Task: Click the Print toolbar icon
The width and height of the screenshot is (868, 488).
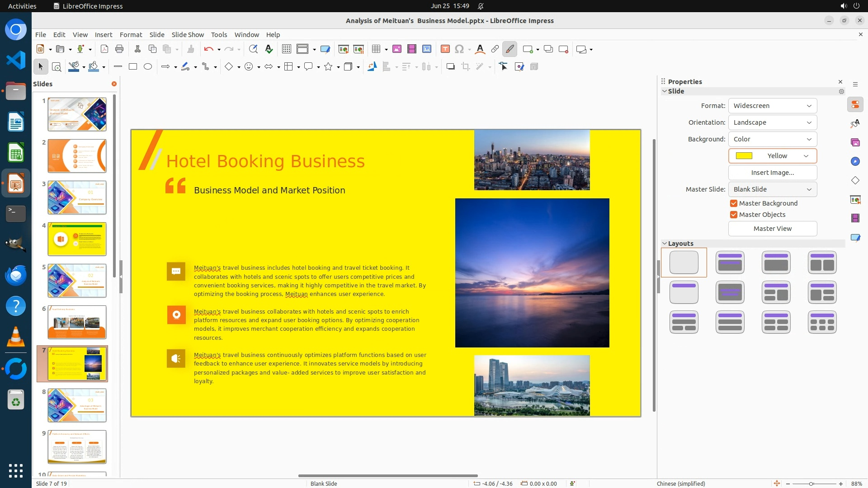Action: click(x=119, y=49)
